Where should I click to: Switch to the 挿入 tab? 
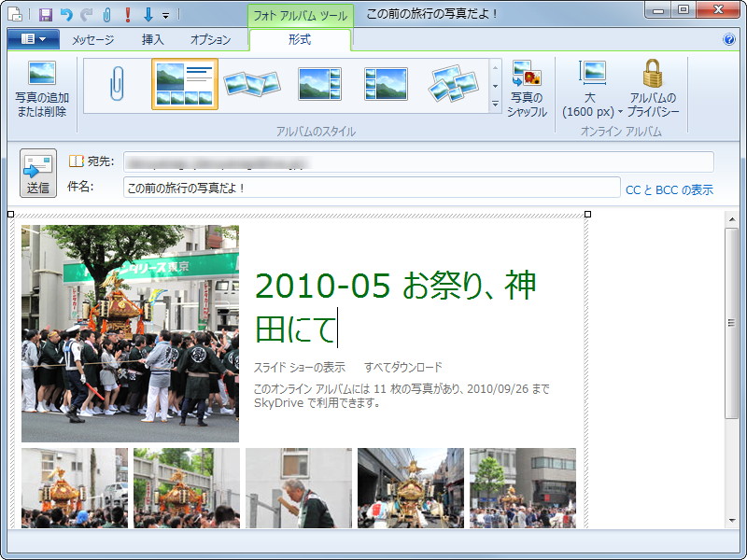153,39
